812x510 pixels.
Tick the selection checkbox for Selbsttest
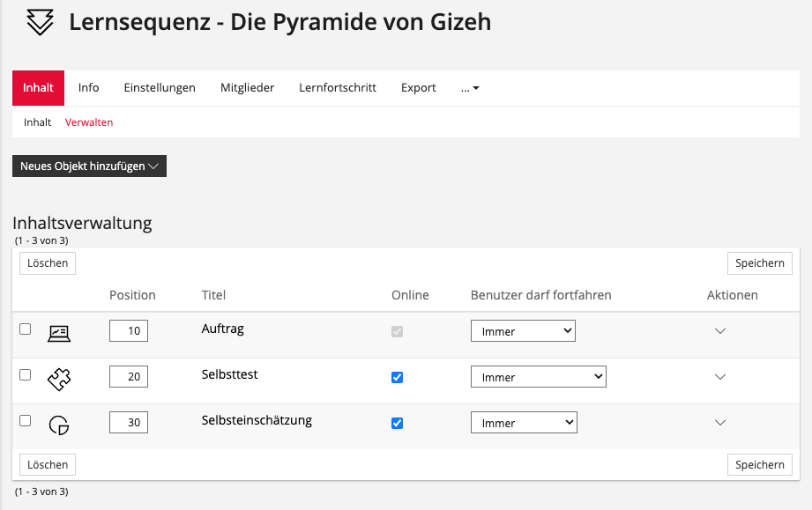pos(26,375)
